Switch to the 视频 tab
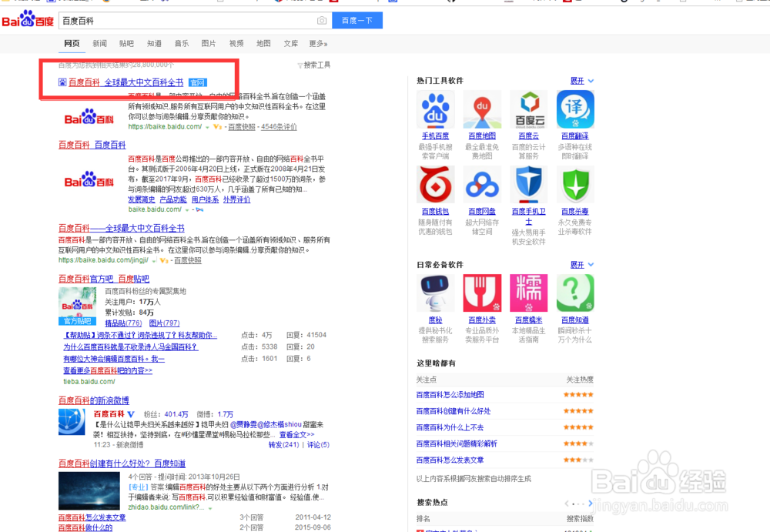Image resolution: width=770 pixels, height=532 pixels. (236, 44)
